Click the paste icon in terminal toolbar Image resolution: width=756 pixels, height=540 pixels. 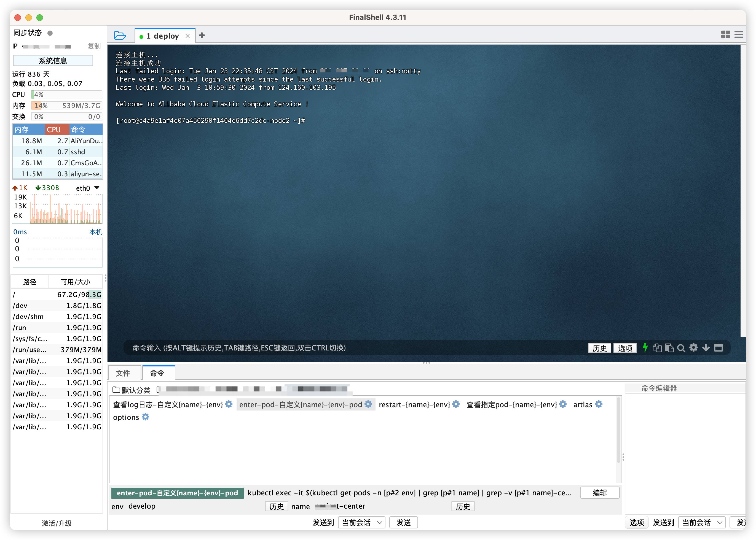pos(669,348)
